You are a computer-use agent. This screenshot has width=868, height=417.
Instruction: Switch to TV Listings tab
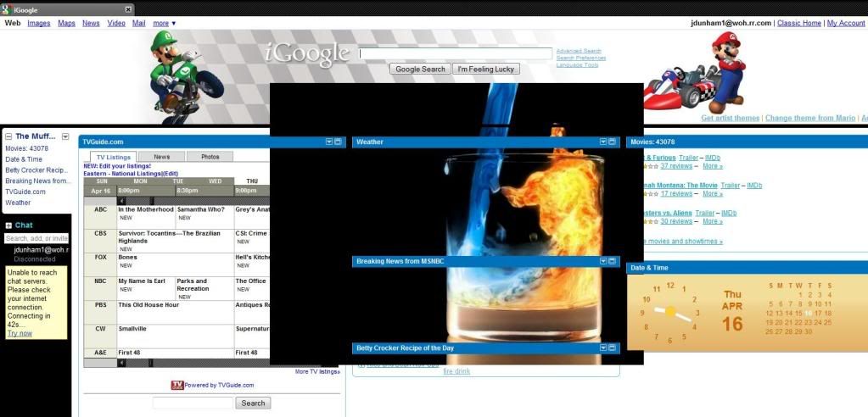tap(114, 157)
